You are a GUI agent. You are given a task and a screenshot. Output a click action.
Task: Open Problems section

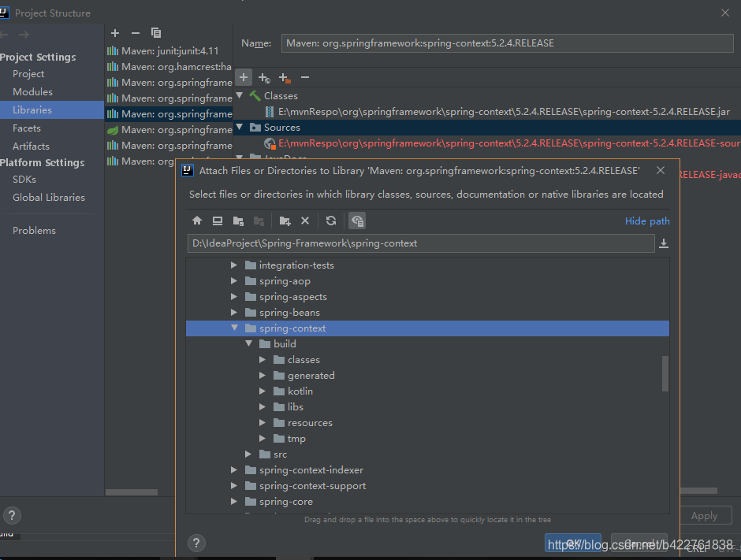pos(34,231)
